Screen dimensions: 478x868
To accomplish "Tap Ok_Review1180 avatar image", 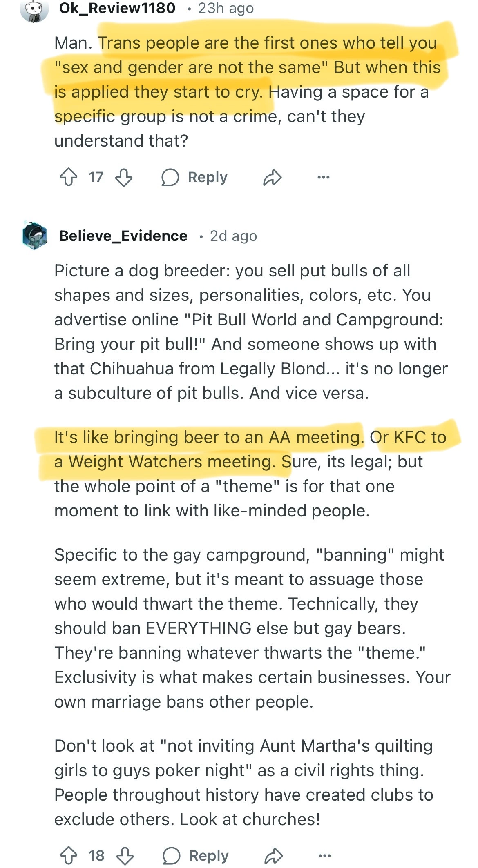I will click(34, 9).
